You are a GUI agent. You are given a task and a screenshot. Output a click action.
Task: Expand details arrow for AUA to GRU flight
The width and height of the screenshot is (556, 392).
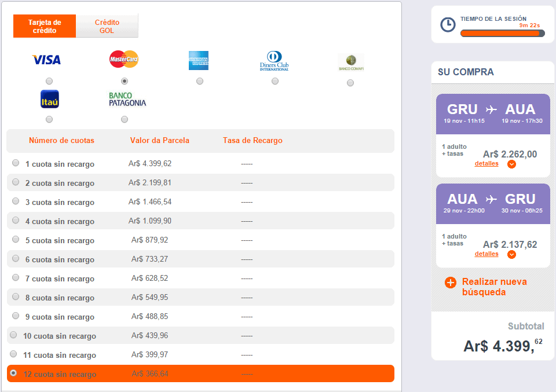(511, 254)
